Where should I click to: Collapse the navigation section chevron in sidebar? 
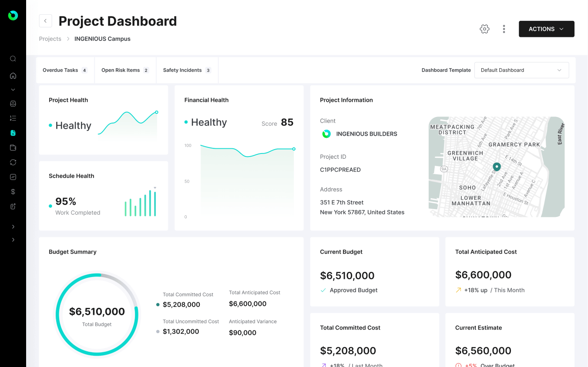[x=13, y=89]
